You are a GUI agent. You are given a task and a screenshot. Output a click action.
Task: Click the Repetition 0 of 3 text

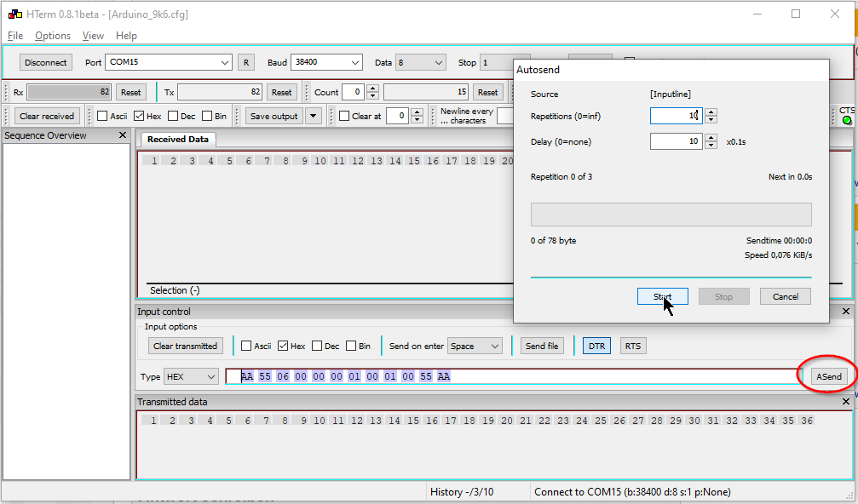561,176
